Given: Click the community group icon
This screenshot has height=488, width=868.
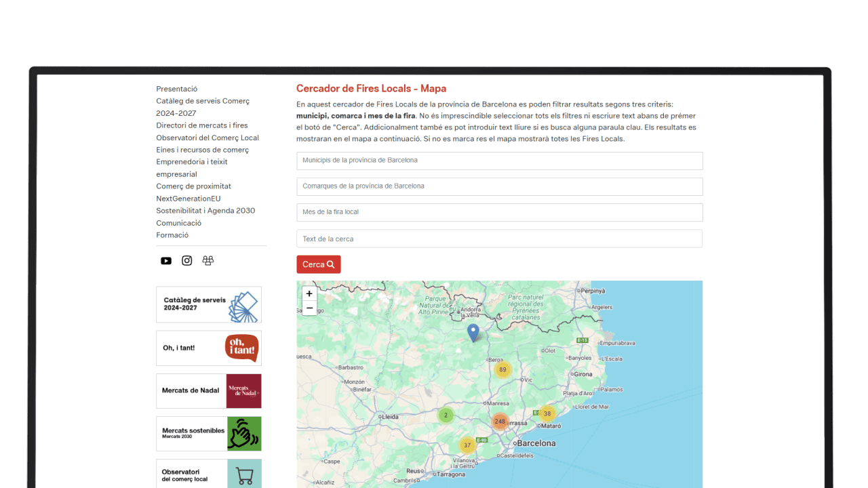Looking at the screenshot, I should pos(208,261).
